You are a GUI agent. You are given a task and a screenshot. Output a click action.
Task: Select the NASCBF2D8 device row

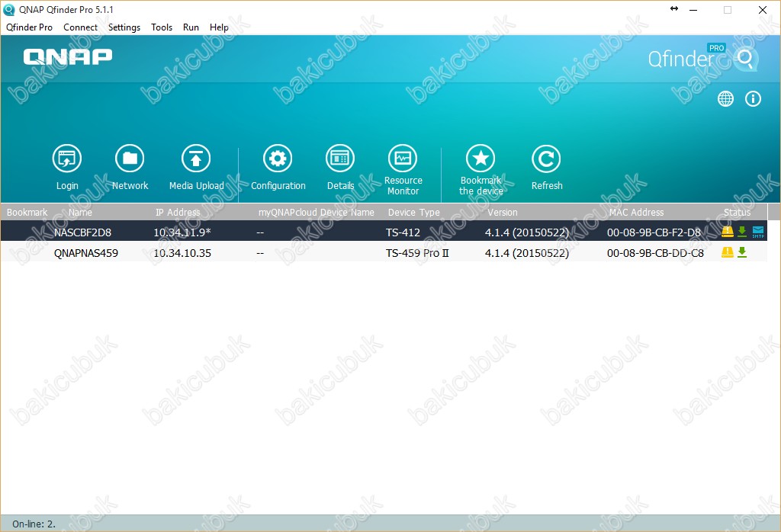(384, 232)
